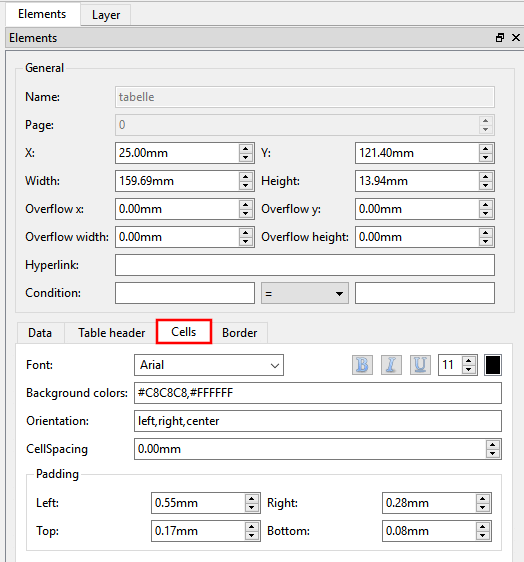
Task: Open the black font color swatch
Action: click(x=493, y=365)
